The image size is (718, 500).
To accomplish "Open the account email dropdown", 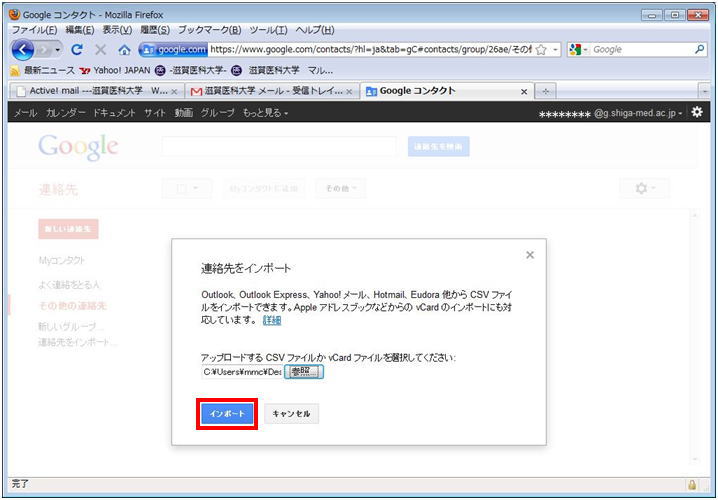I will (611, 113).
